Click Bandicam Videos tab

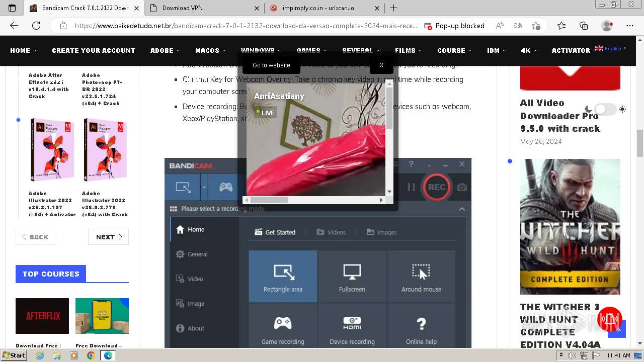331,232
